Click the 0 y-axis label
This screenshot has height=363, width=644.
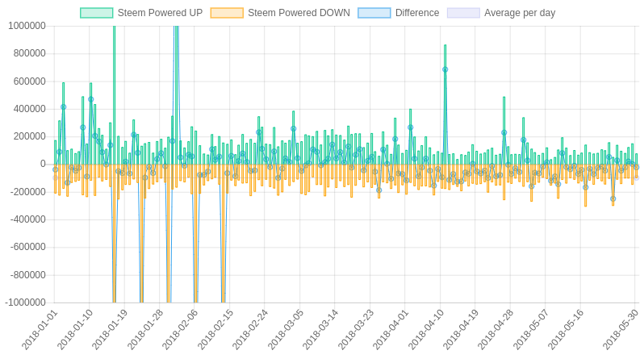tap(43, 164)
